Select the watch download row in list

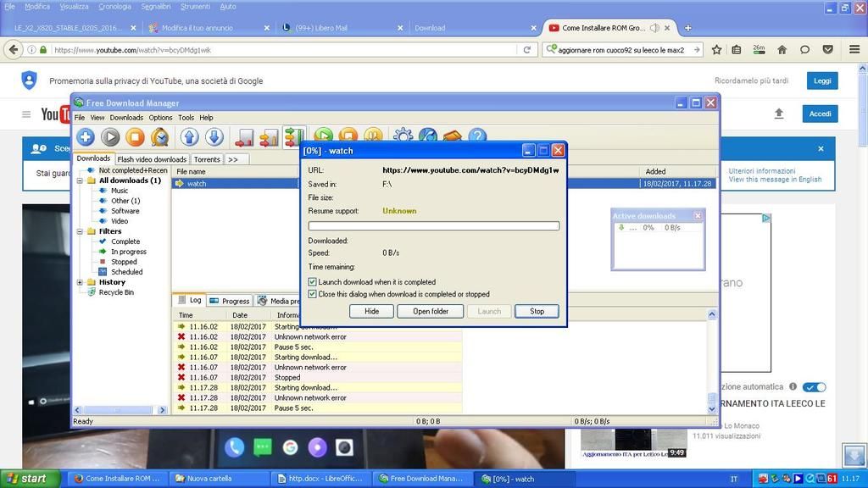pos(444,184)
